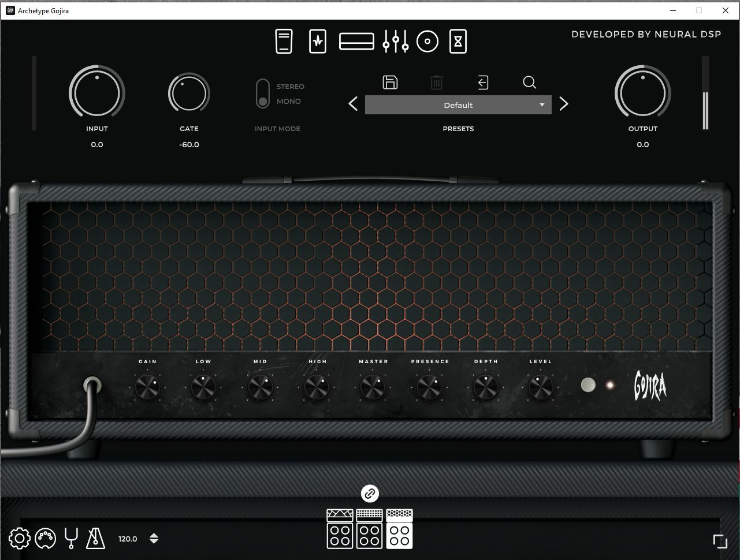Image resolution: width=740 pixels, height=560 pixels.
Task: Search presets with magnifier icon
Action: (529, 83)
